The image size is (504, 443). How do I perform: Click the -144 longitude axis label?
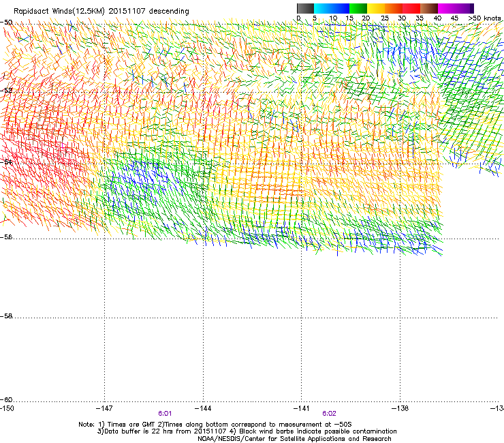[x=203, y=408]
